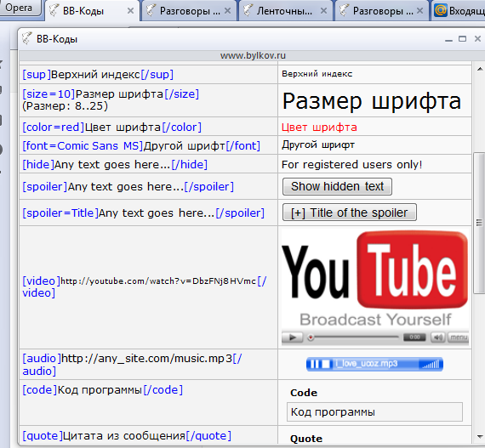Click the Show hidden text button
The image size is (485, 448).
[x=337, y=187]
